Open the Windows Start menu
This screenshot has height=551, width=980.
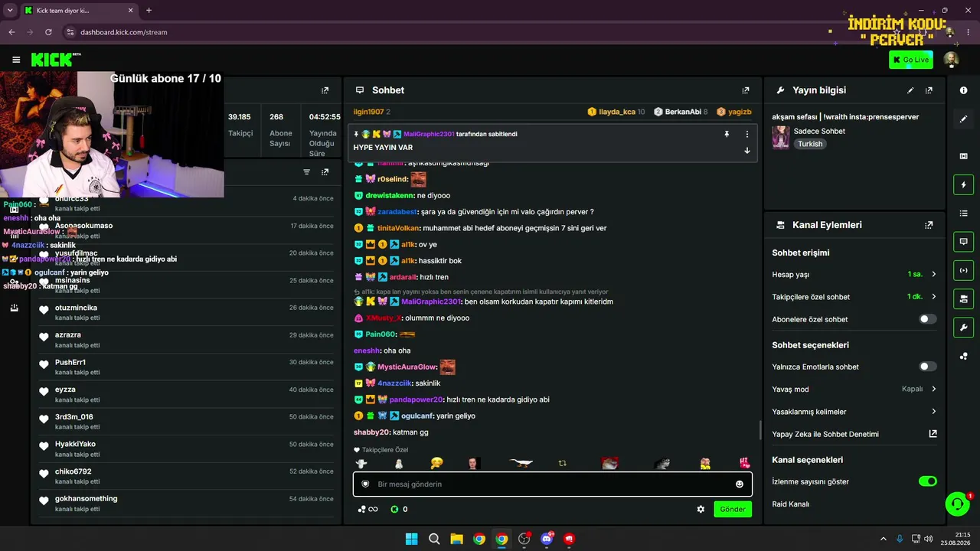[411, 539]
